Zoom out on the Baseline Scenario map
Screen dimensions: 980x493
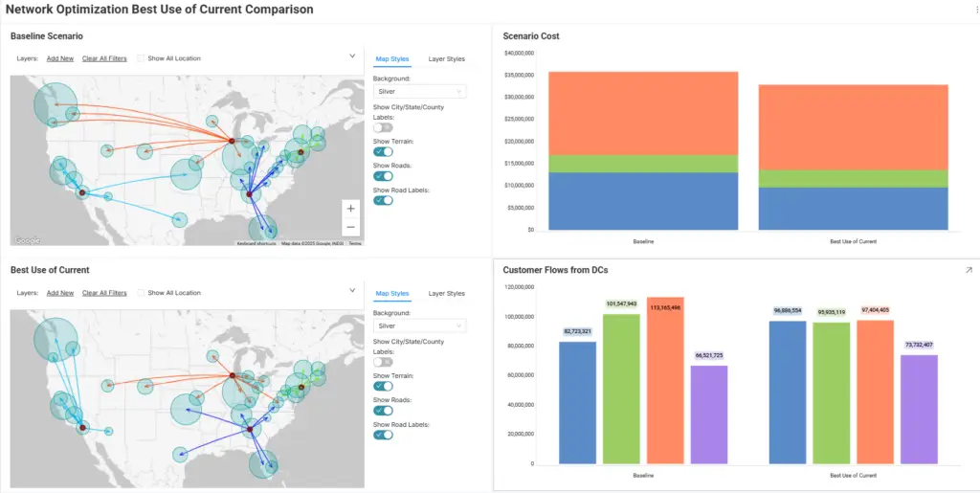351,228
